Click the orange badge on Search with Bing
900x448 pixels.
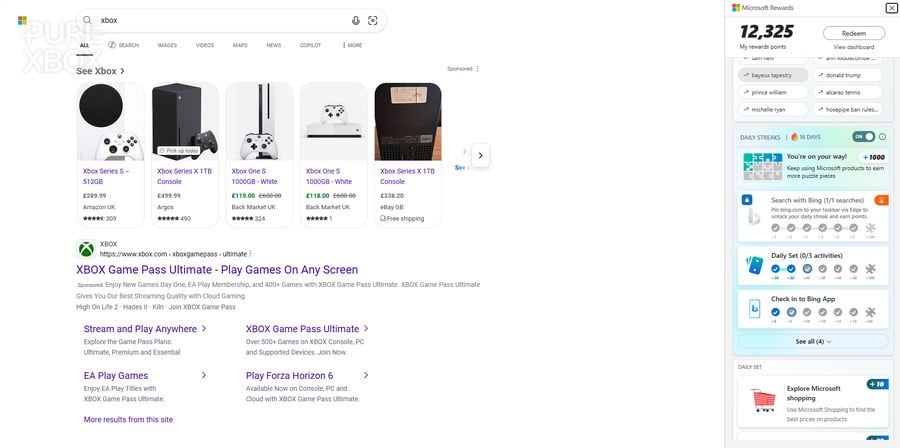(882, 200)
